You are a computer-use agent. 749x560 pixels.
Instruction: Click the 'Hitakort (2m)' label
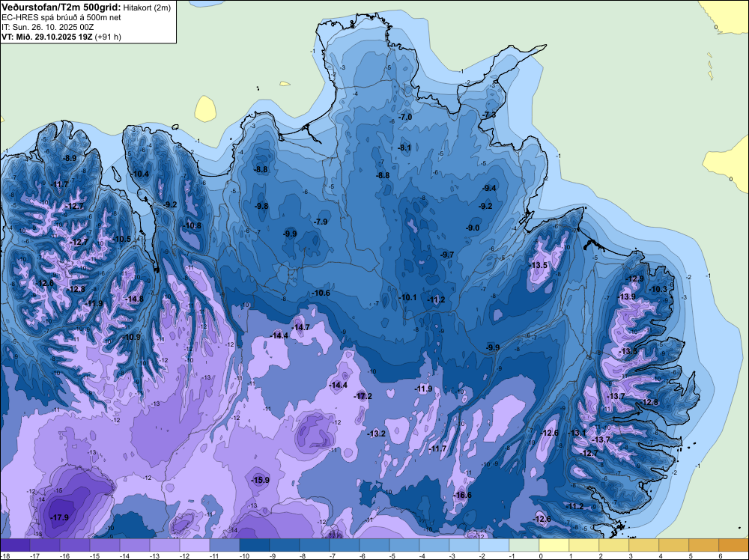[x=146, y=7]
